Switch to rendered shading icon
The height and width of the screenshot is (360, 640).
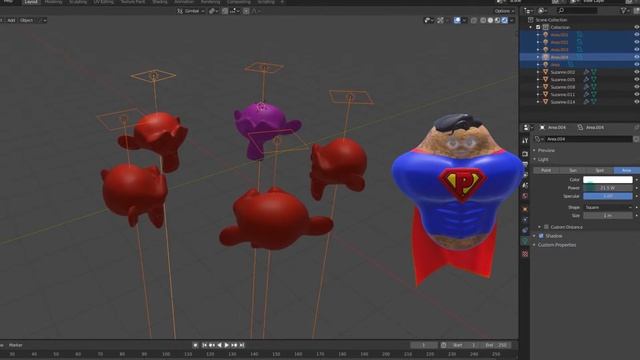[x=504, y=20]
